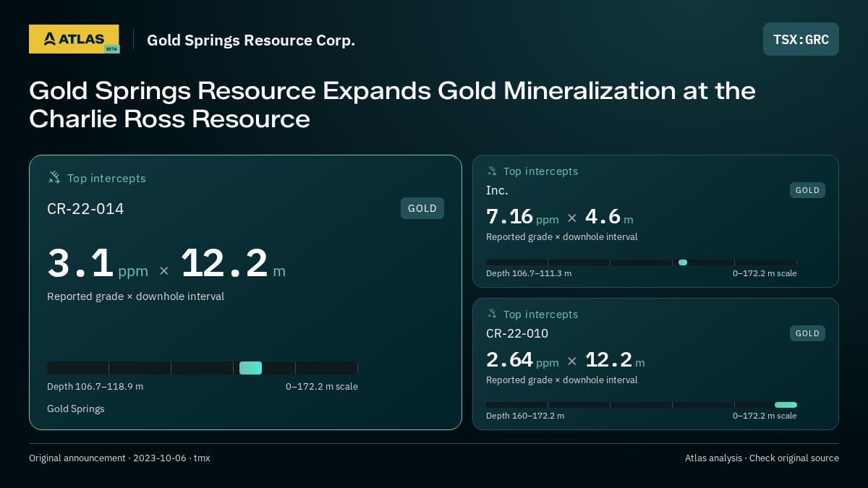The image size is (868, 488).
Task: Click the TSX:GRC ticker badge
Action: (801, 39)
